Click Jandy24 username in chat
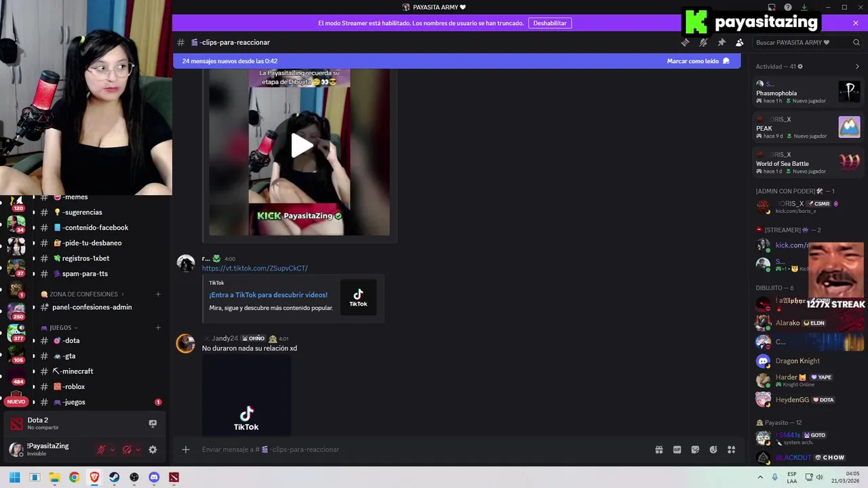Viewport: 868px width, 488px height. click(224, 338)
